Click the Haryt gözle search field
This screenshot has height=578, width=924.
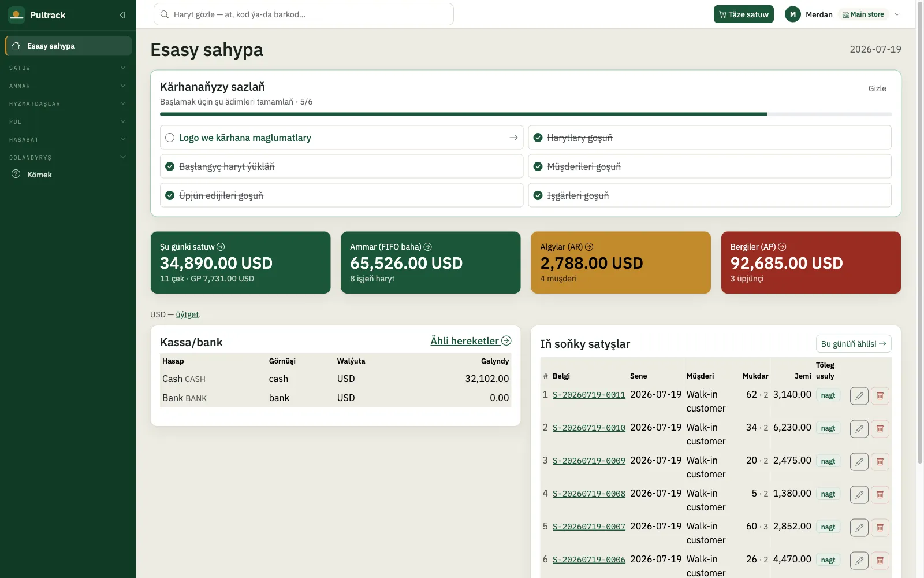click(x=304, y=14)
